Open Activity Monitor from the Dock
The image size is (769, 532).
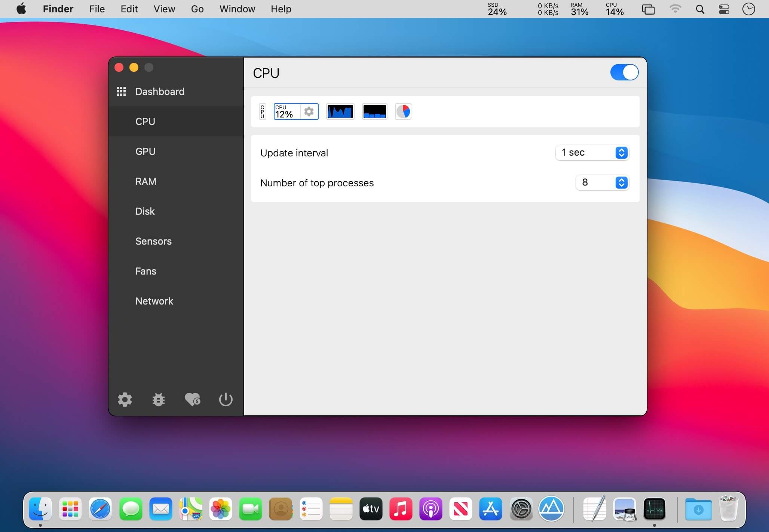pos(654,509)
